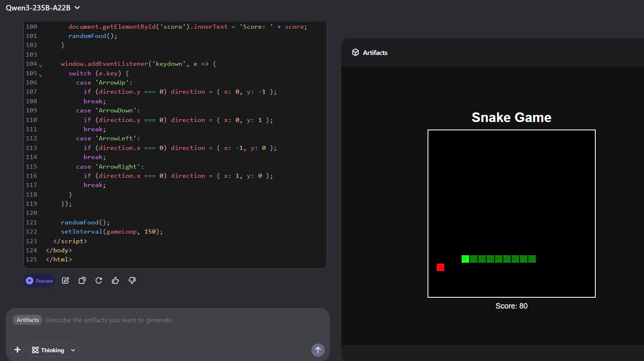Click the edit icon beside Preview
The height and width of the screenshot is (361, 644).
(x=65, y=281)
